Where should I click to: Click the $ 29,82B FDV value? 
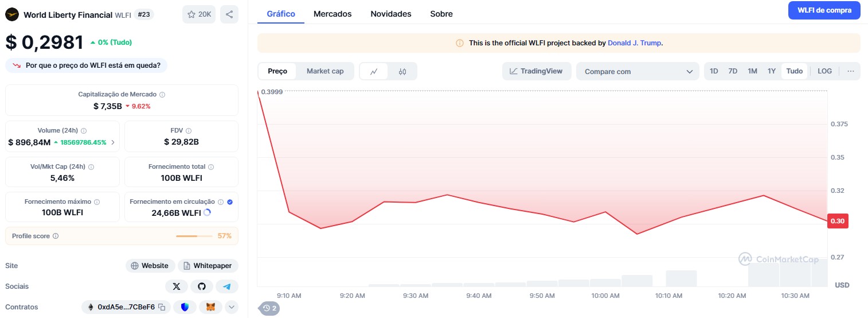point(181,142)
